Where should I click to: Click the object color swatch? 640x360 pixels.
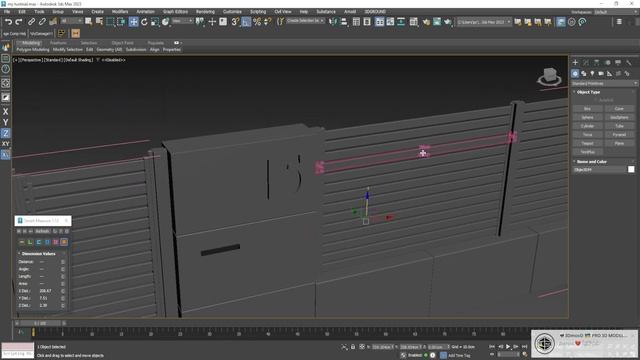[x=631, y=169]
